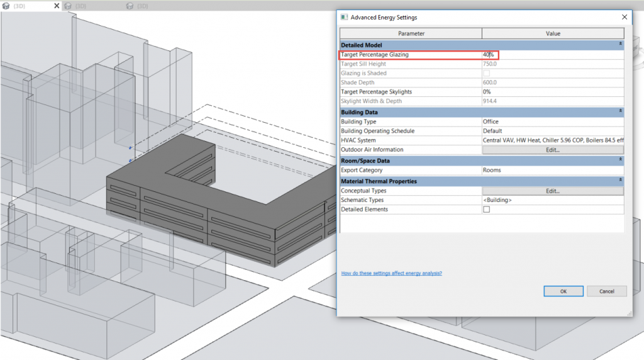Click Cancel to discard energy settings

click(607, 291)
